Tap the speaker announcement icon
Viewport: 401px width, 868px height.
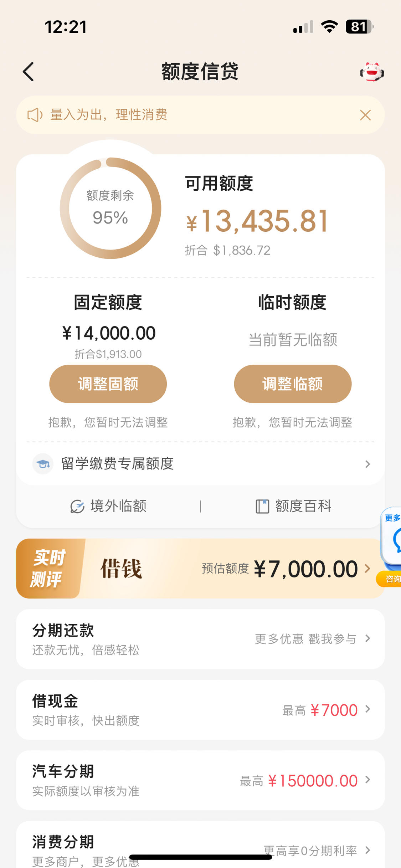point(35,115)
